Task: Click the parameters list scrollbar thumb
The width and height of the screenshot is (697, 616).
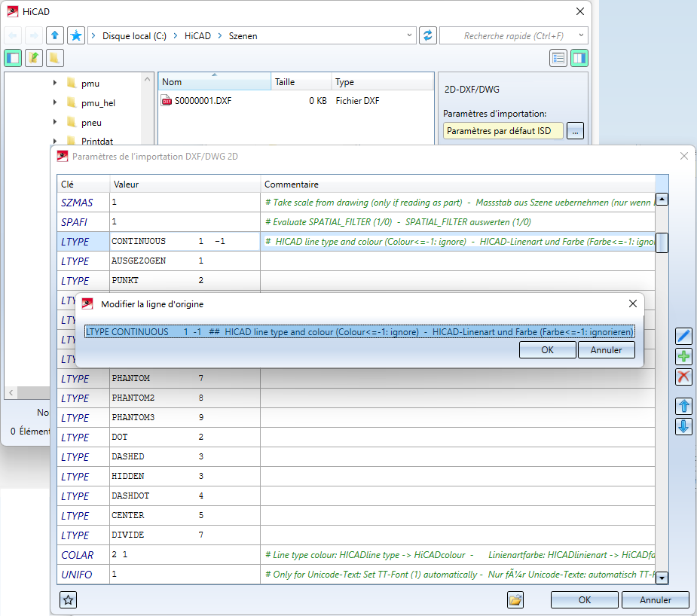Action: tap(662, 243)
